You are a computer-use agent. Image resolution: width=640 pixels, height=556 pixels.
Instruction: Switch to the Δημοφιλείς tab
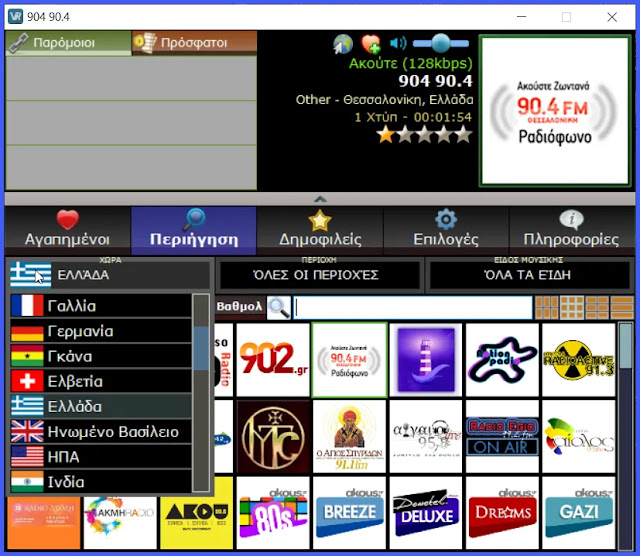click(320, 230)
